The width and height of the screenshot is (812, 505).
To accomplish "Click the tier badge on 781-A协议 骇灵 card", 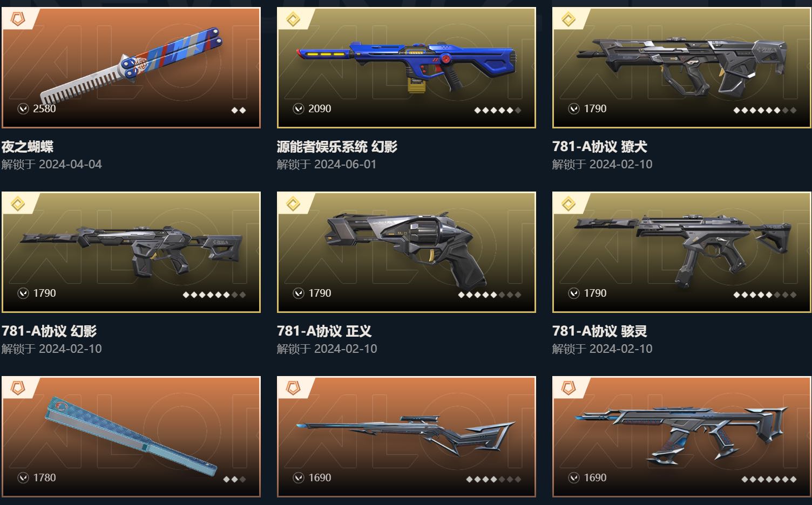I will coord(569,204).
